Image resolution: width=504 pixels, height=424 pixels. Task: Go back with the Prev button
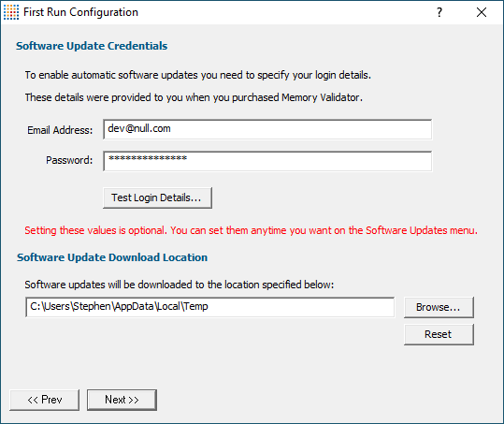(44, 400)
